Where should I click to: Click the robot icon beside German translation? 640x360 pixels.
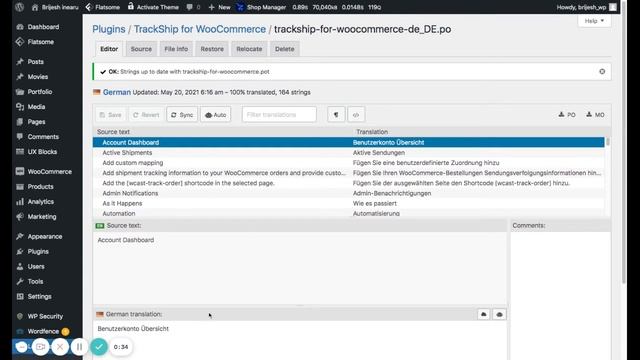pos(499,314)
